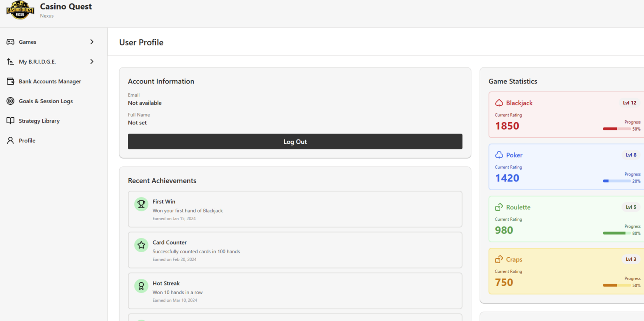Click the Roulette Lvl 5 badge
Viewport: 644px width, 321px height.
pyautogui.click(x=631, y=207)
